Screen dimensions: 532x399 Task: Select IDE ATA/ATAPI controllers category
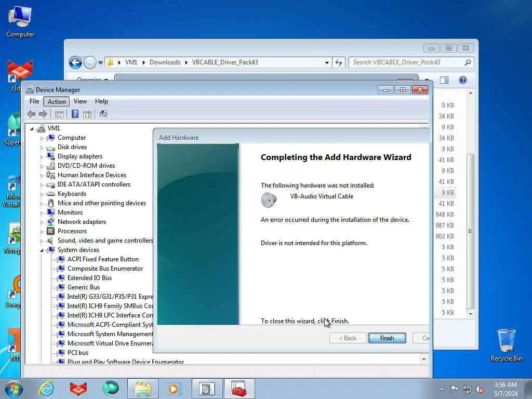pos(94,184)
